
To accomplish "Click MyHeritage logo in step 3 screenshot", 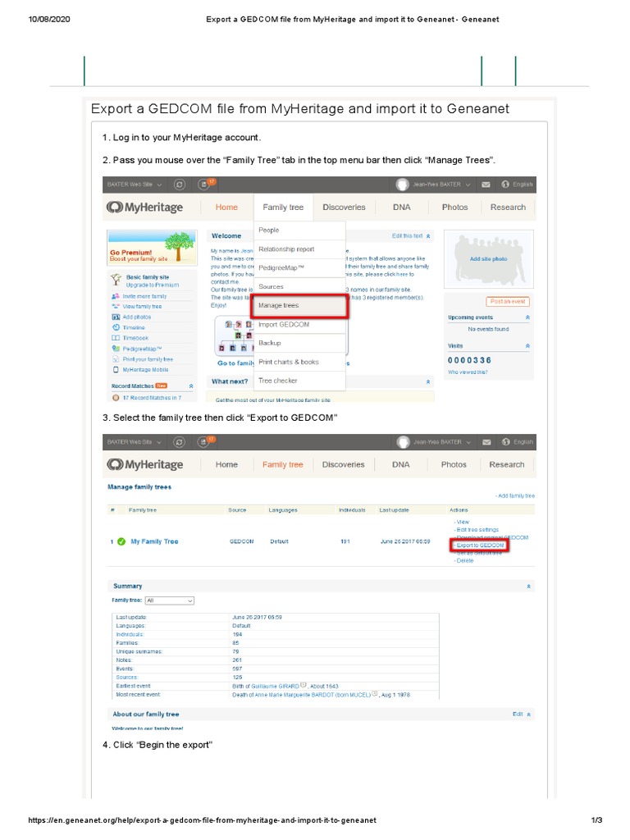I will 144,464.
